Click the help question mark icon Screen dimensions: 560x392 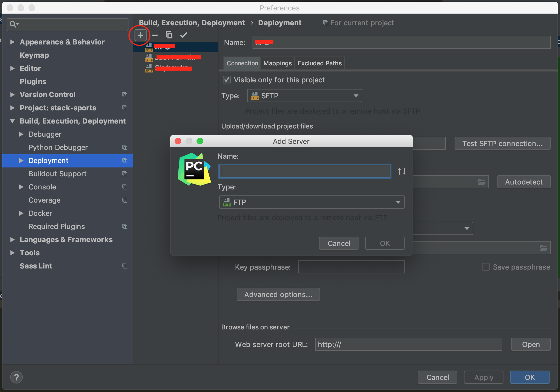(x=16, y=377)
